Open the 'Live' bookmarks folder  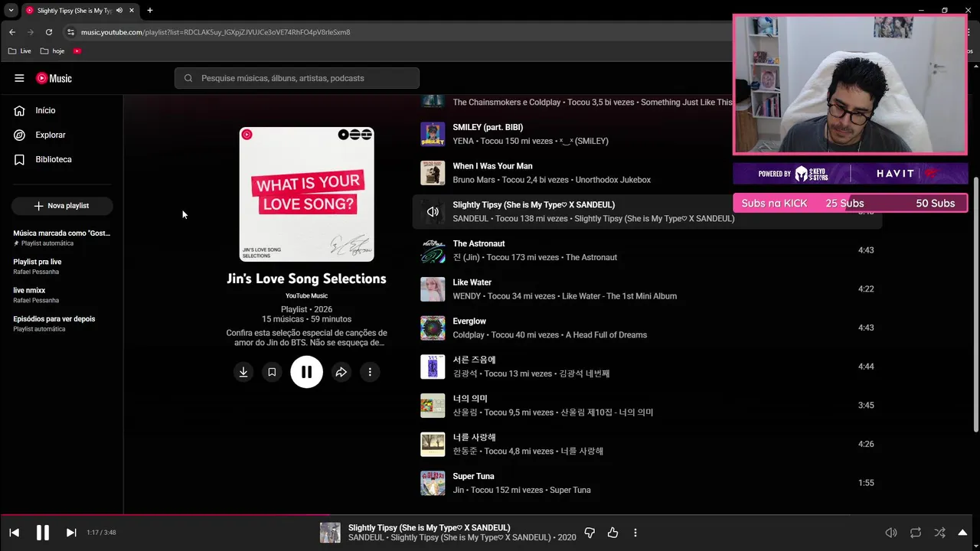[x=20, y=51]
